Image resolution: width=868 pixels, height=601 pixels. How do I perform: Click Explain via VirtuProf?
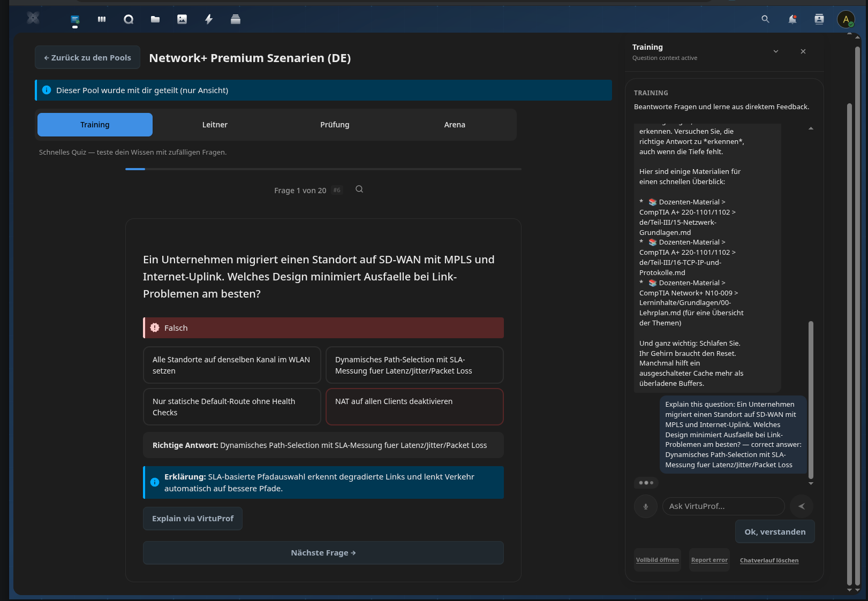click(192, 518)
